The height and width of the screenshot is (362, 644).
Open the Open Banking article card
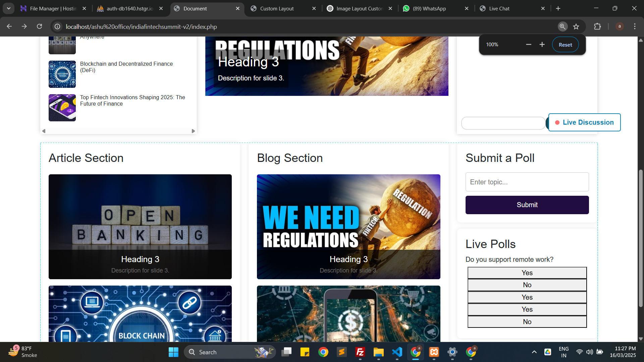[140, 227]
